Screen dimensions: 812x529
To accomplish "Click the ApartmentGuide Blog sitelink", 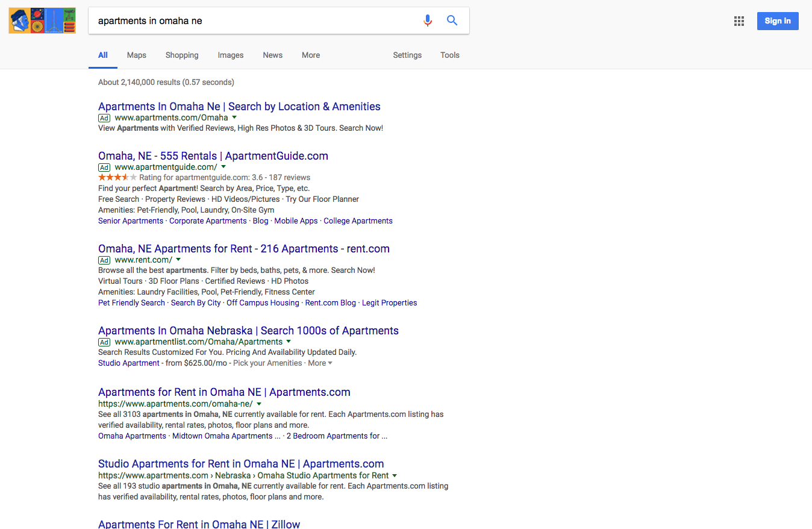I will pyautogui.click(x=260, y=221).
